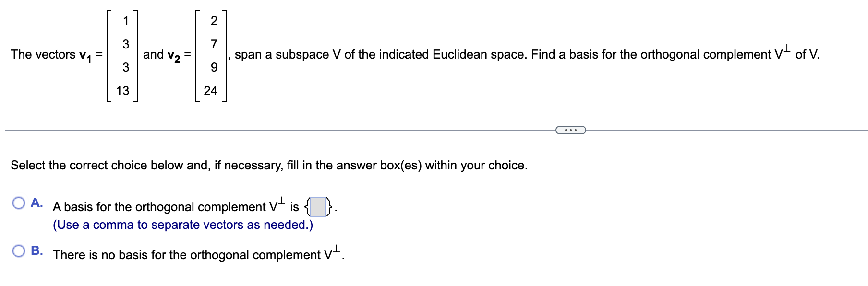Click 'A basis for the orthogonal complement' text
868x286 pixels.
pos(158,206)
